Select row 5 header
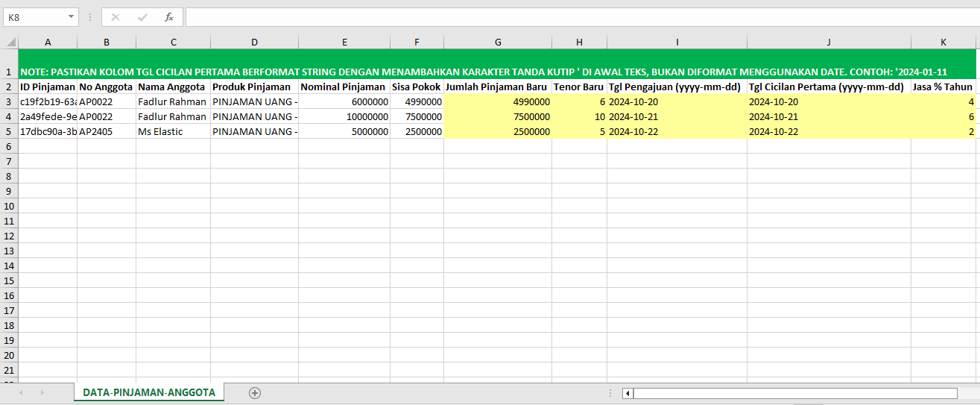This screenshot has height=405, width=980. (x=9, y=131)
